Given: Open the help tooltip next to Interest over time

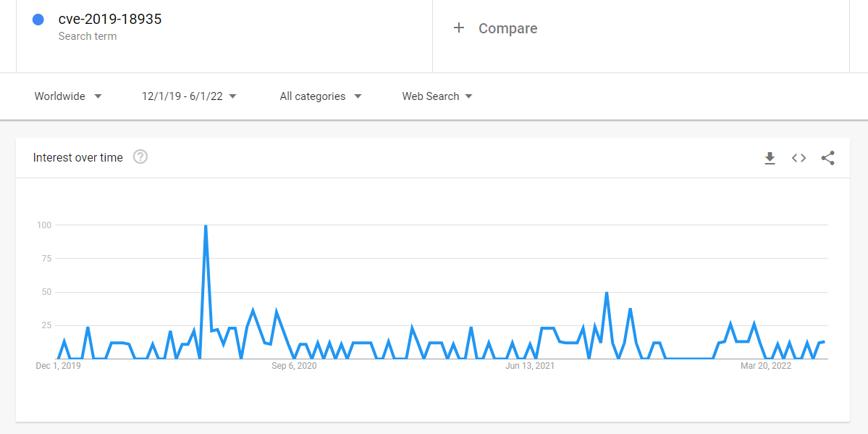Looking at the screenshot, I should [x=140, y=157].
